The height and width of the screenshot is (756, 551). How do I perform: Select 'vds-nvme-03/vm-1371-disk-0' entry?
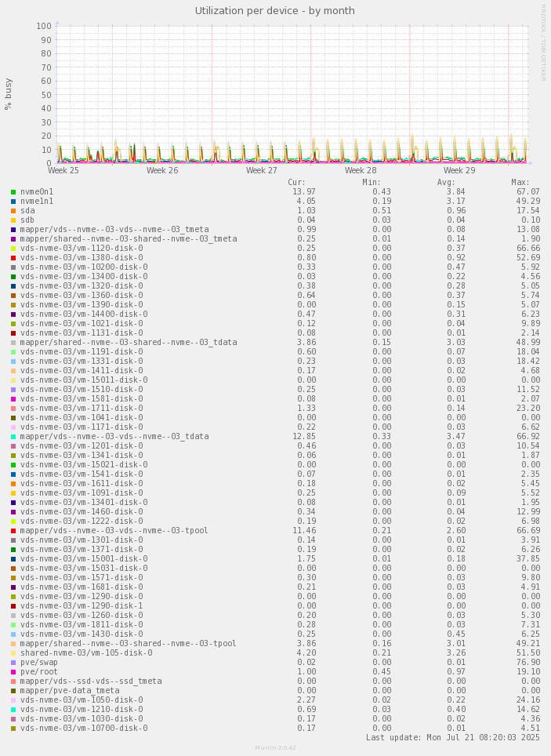(x=82, y=549)
